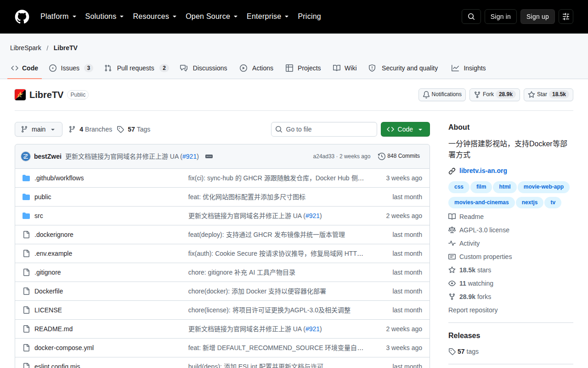Expand the Enterprise menu
This screenshot has width=588, height=368.
[268, 17]
